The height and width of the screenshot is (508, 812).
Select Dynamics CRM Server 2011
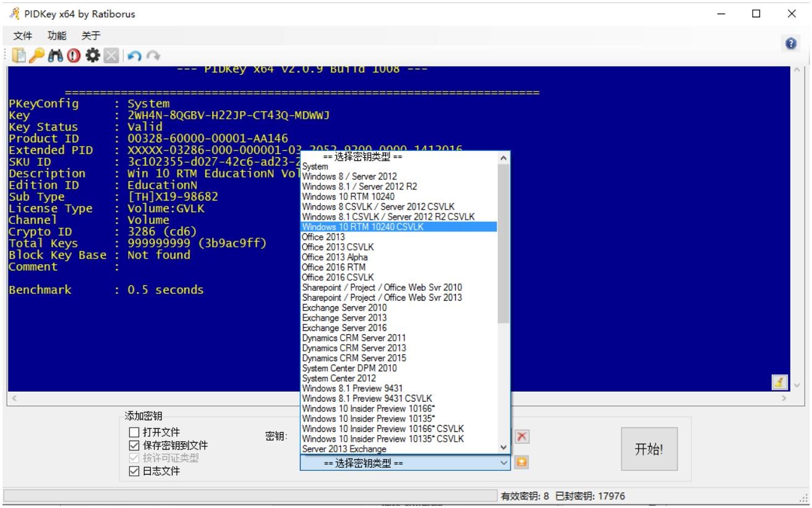tap(399, 338)
